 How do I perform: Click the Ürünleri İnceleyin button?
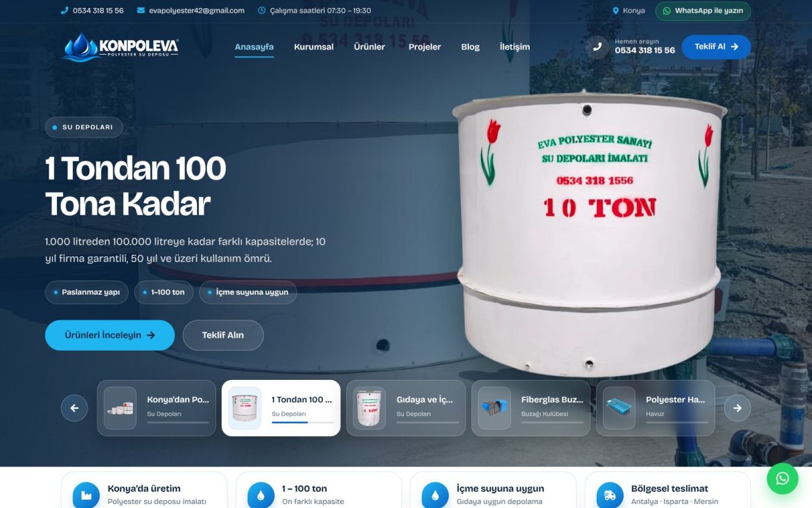click(110, 335)
